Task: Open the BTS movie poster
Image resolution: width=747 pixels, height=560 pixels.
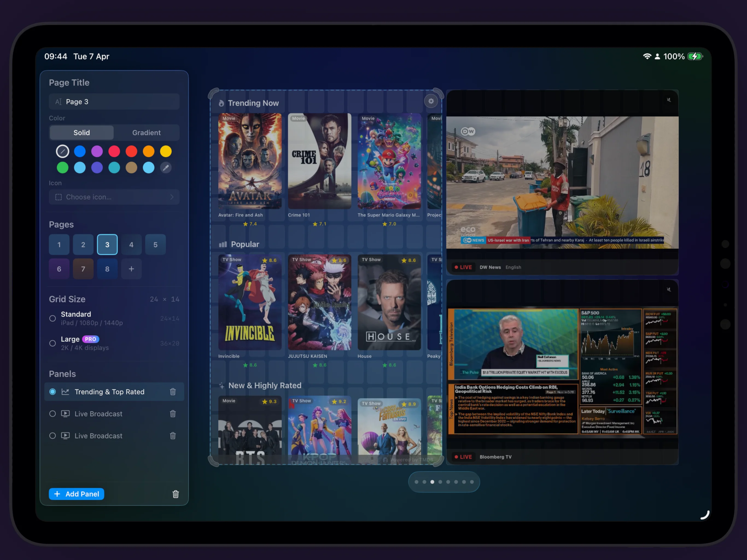Action: 250,430
